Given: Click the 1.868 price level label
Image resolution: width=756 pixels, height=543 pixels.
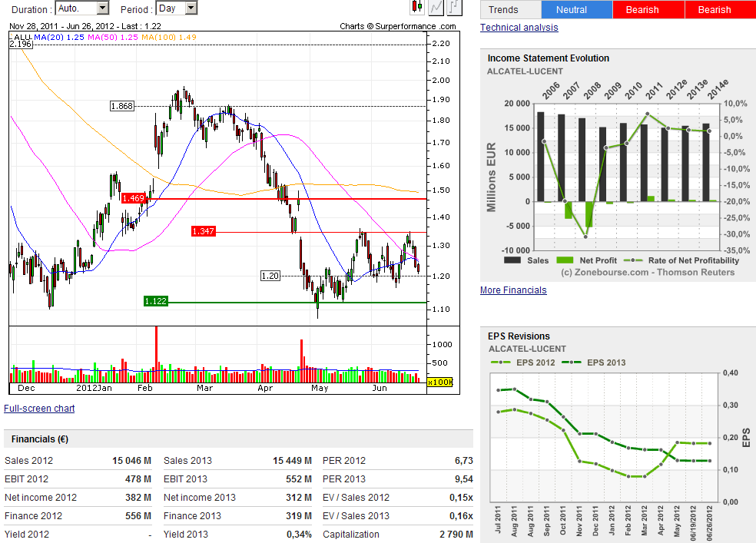Looking at the screenshot, I should click(x=122, y=106).
